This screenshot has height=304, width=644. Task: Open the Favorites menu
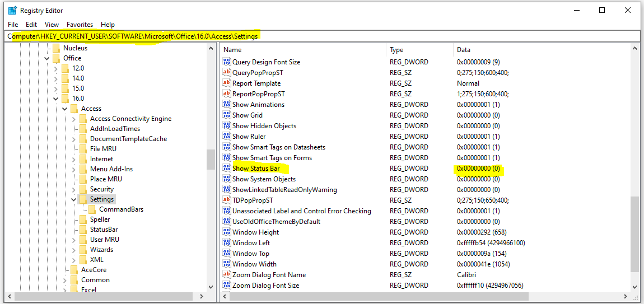pyautogui.click(x=80, y=25)
